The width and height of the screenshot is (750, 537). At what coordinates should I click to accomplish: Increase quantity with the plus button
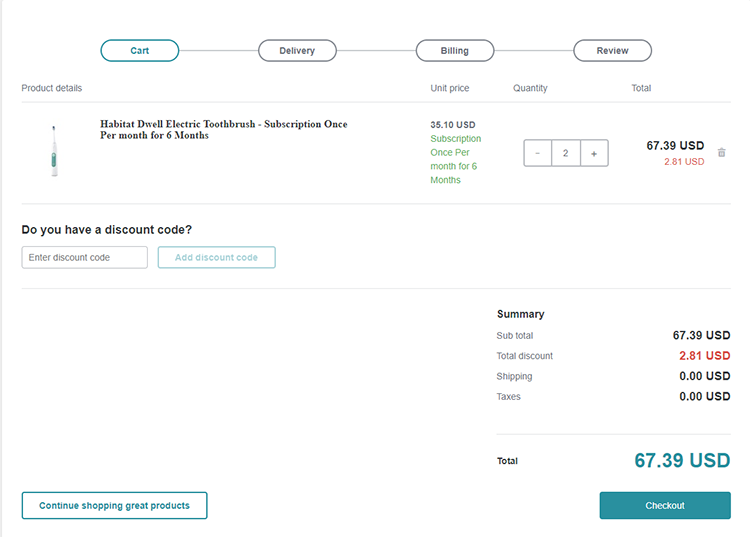coord(594,153)
